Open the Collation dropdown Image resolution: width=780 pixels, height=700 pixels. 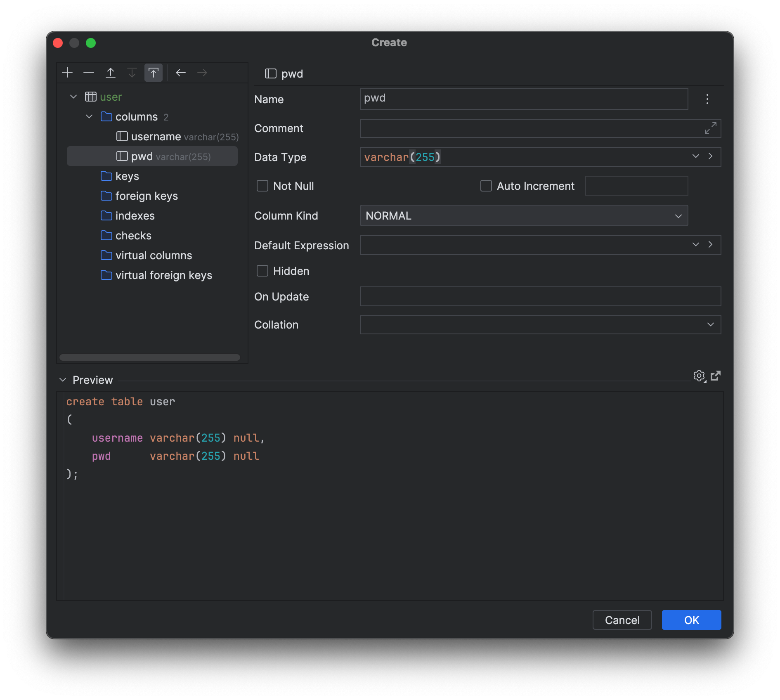[x=540, y=325]
